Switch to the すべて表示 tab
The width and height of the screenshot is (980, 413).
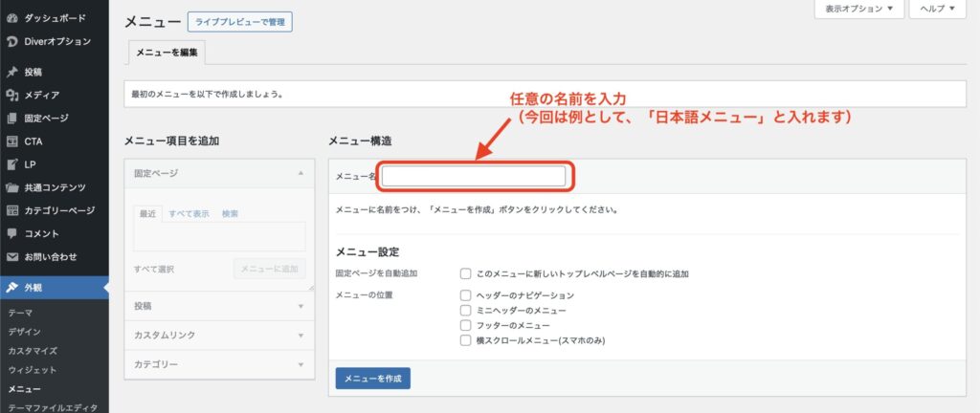click(189, 213)
